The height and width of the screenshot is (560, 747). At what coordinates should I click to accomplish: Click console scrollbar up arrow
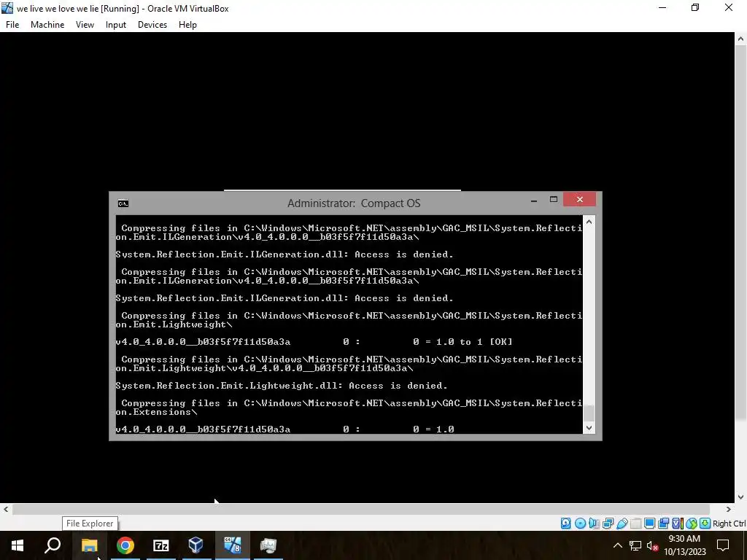point(589,222)
